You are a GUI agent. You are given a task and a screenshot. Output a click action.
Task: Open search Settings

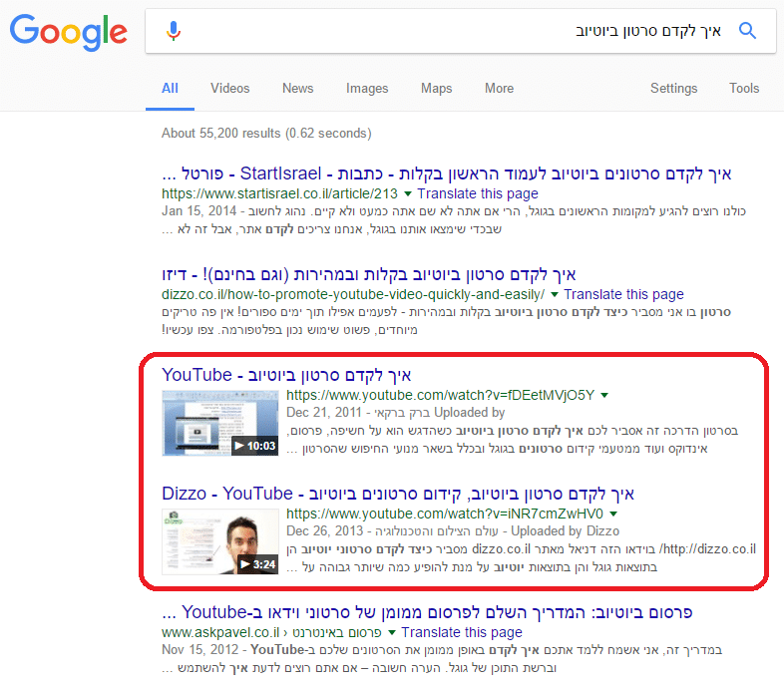tap(673, 89)
